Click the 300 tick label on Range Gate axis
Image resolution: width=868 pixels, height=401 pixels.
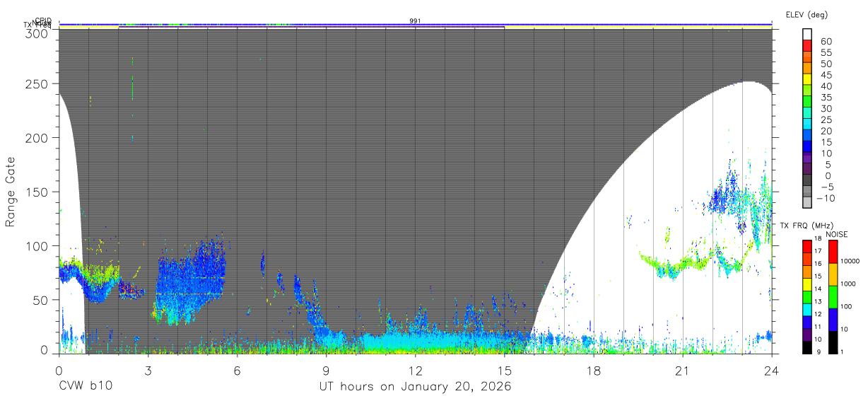tap(36, 33)
